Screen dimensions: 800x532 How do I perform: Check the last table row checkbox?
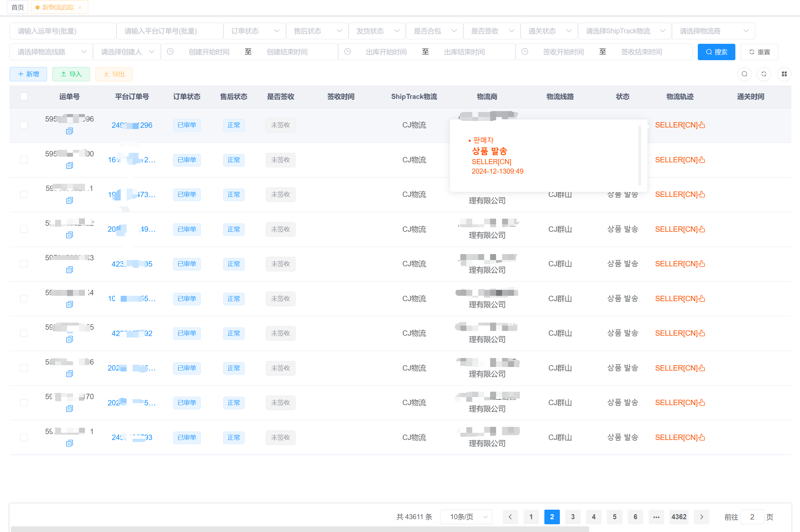coord(24,437)
